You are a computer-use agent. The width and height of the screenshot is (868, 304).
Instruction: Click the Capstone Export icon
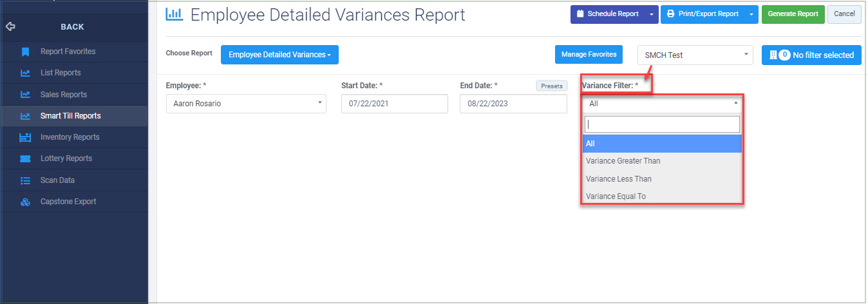pyautogui.click(x=25, y=202)
